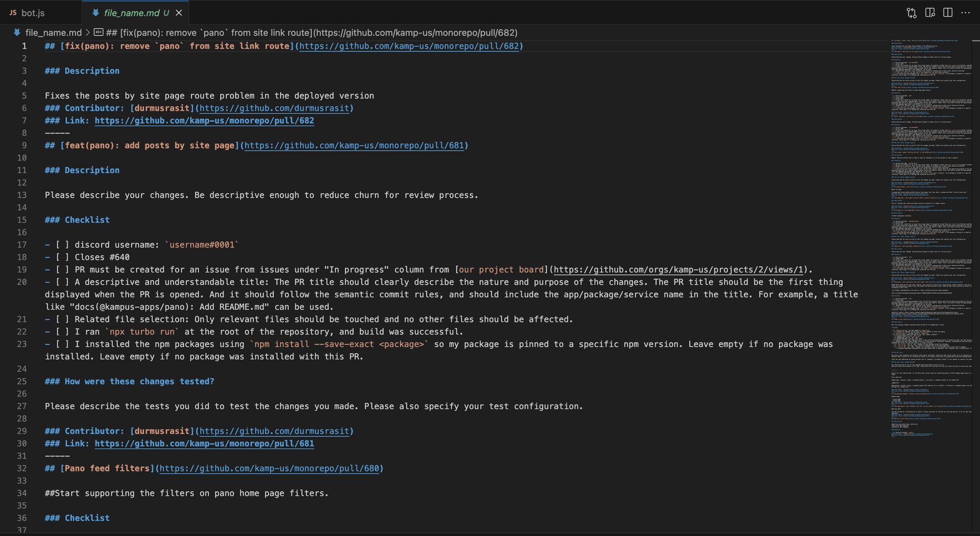Open the pull/681 link on line 30
The height and width of the screenshot is (536, 980).
click(204, 444)
